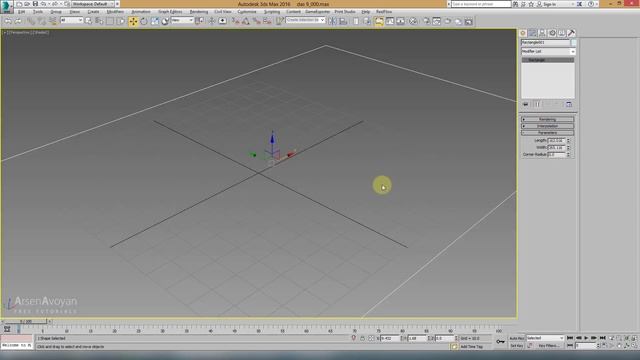Click the Key Filters button
The height and width of the screenshot is (360, 640).
549,346
